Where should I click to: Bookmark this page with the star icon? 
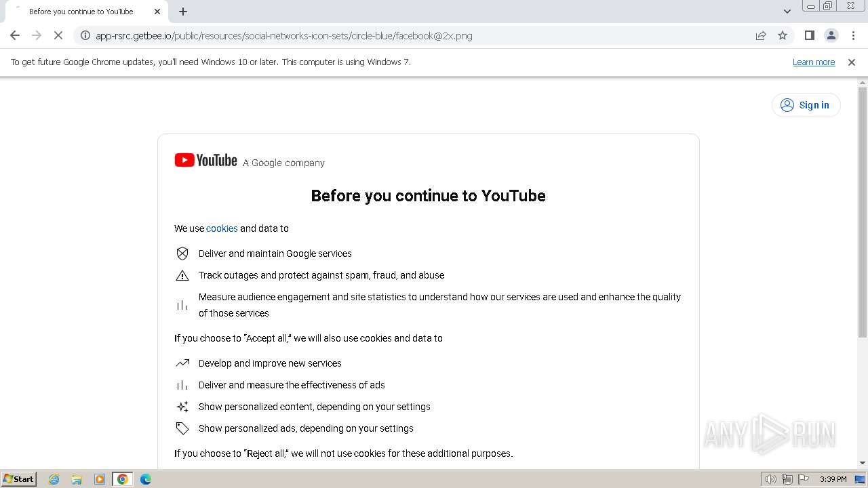(x=783, y=35)
